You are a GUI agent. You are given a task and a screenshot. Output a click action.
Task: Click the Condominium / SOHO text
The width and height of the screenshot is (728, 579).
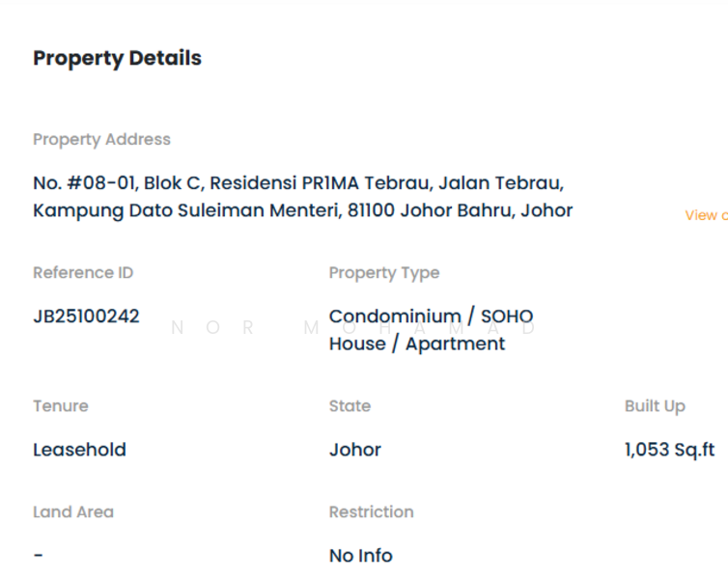(431, 316)
